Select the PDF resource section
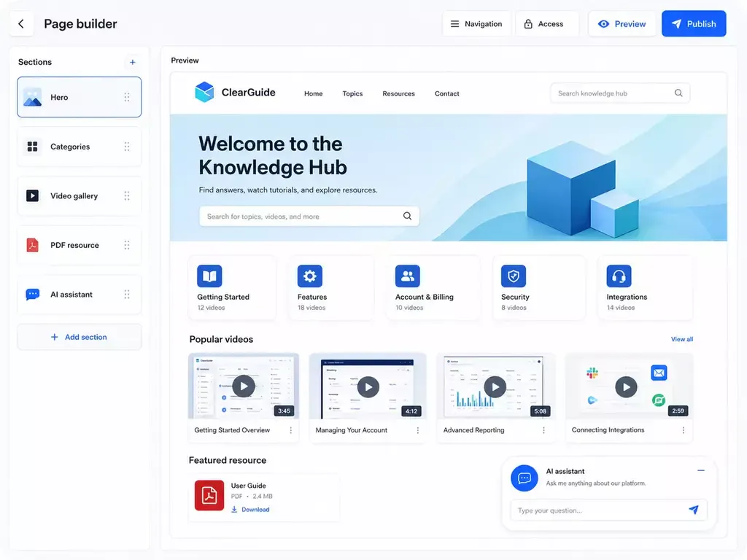747x560 pixels. coord(79,245)
